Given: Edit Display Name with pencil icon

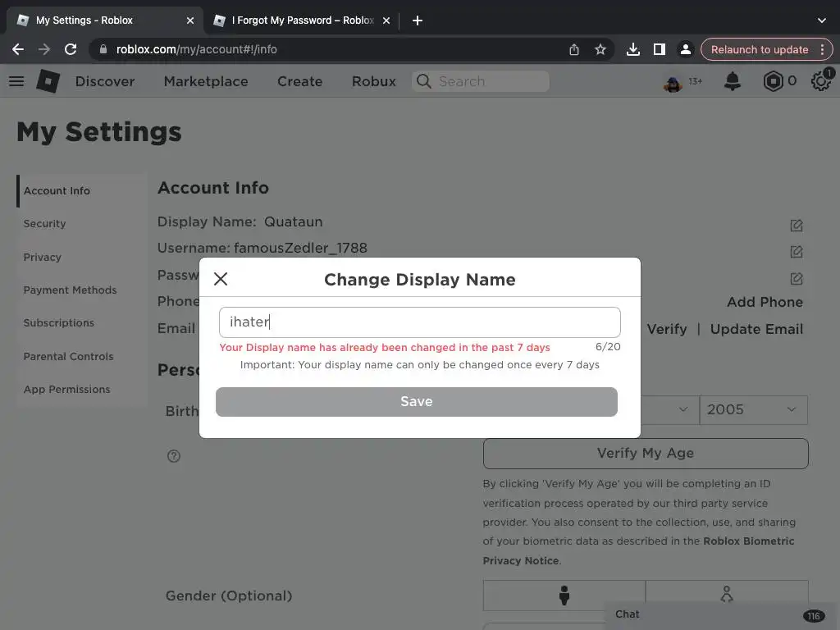Looking at the screenshot, I should point(796,226).
